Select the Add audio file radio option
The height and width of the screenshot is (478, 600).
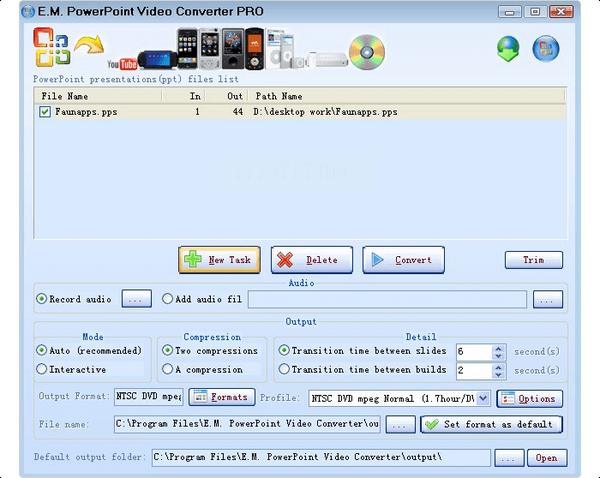coord(168,299)
